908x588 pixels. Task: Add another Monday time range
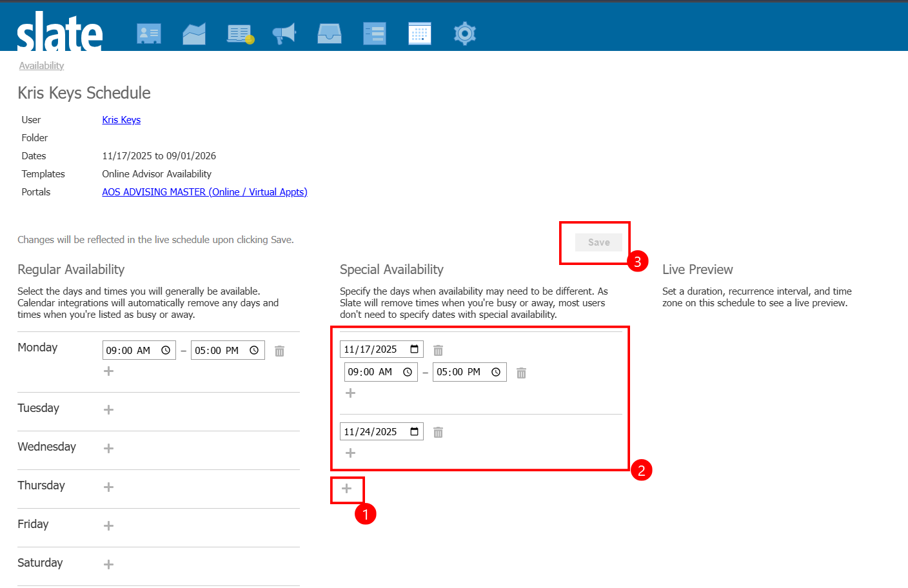pos(108,371)
